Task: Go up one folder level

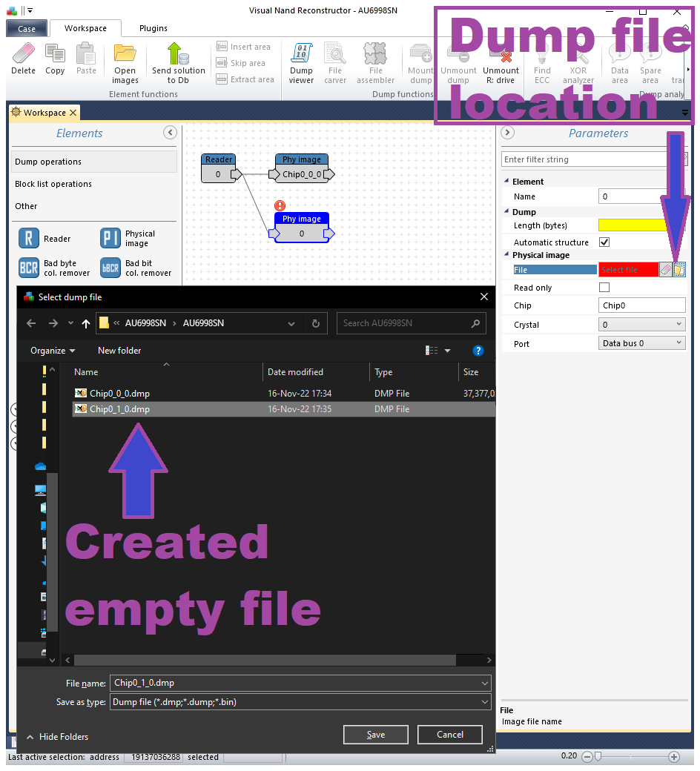Action: point(85,323)
